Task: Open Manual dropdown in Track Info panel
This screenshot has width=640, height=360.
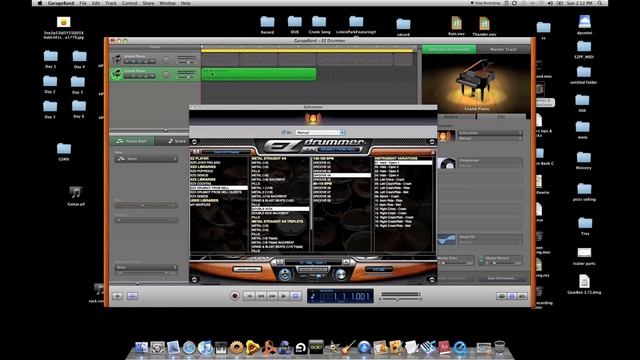Action: pyautogui.click(x=490, y=138)
